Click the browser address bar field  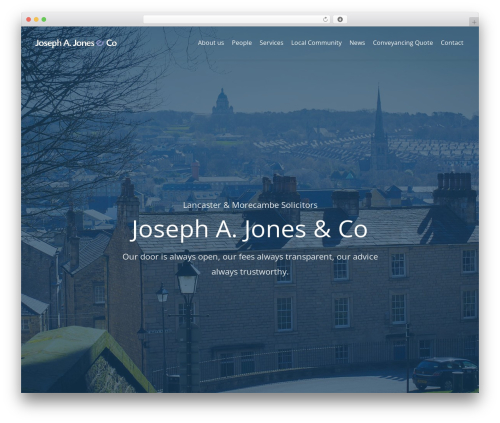pyautogui.click(x=237, y=19)
